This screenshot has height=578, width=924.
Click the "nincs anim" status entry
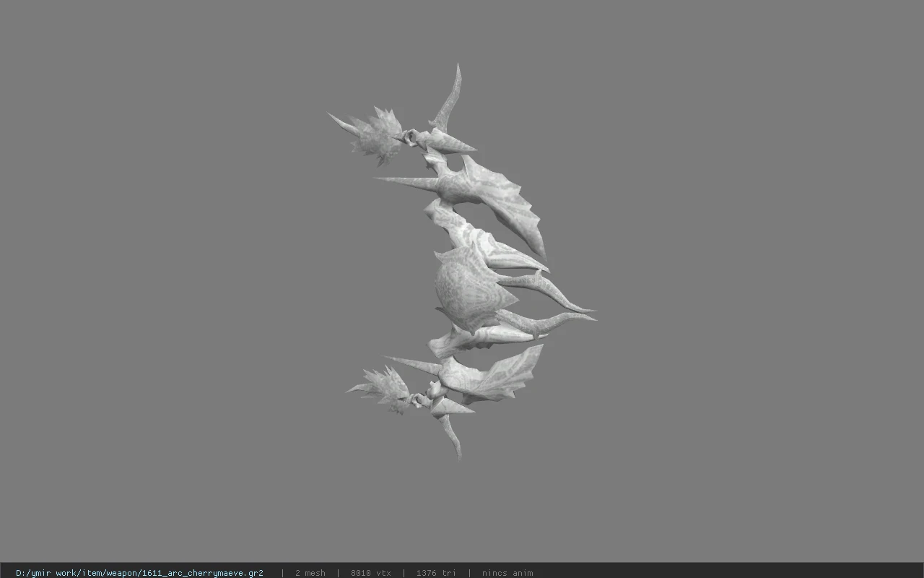507,573
